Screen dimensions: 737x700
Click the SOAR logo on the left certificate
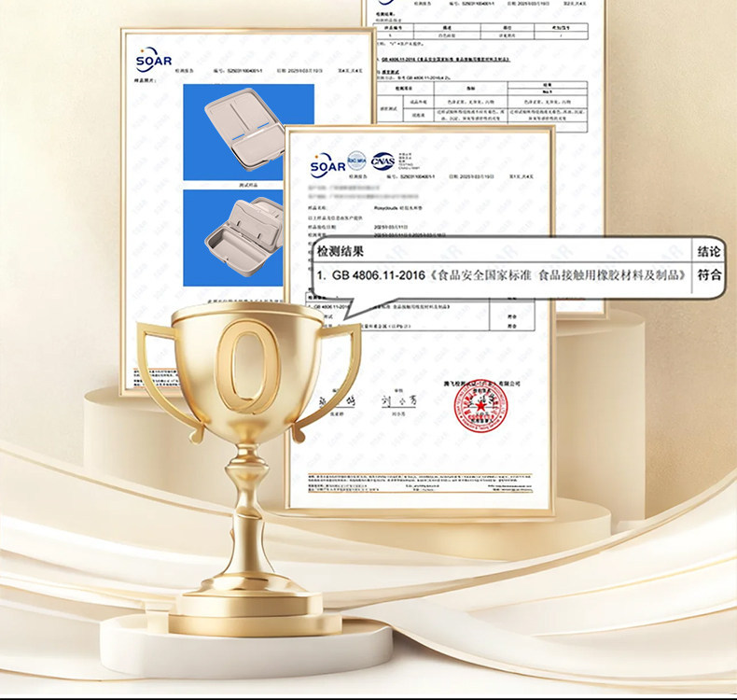154,59
